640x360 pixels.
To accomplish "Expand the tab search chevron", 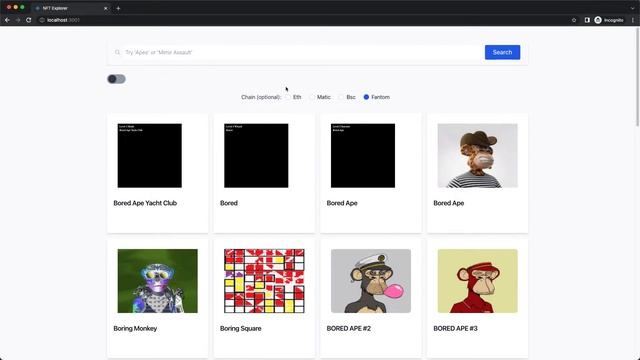I will tap(633, 8).
